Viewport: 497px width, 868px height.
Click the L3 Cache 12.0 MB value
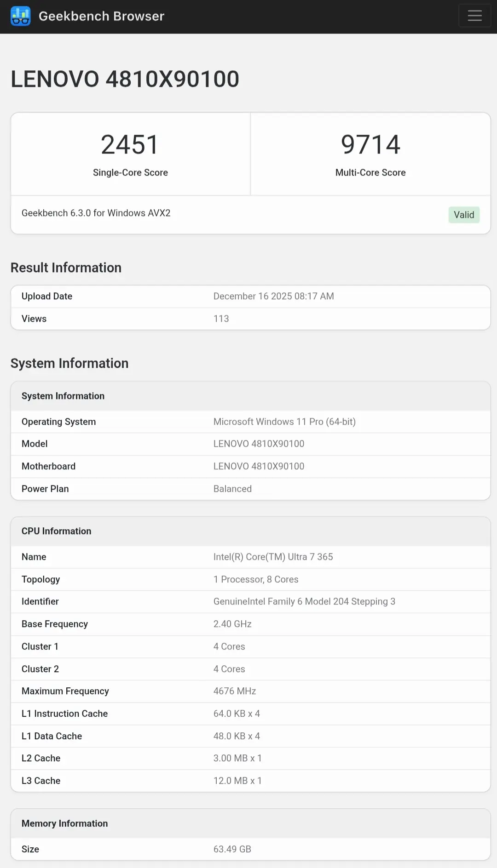click(x=237, y=781)
